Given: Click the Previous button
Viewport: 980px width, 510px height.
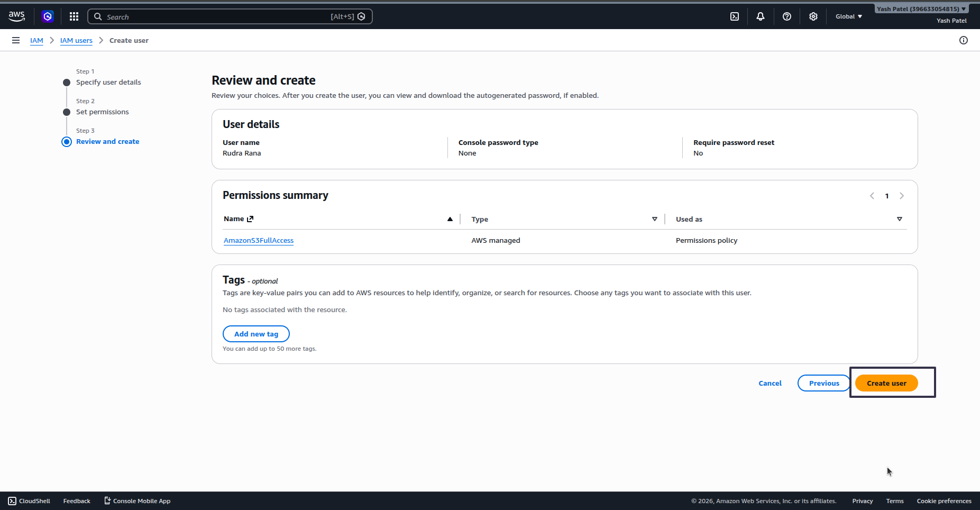Looking at the screenshot, I should (824, 383).
